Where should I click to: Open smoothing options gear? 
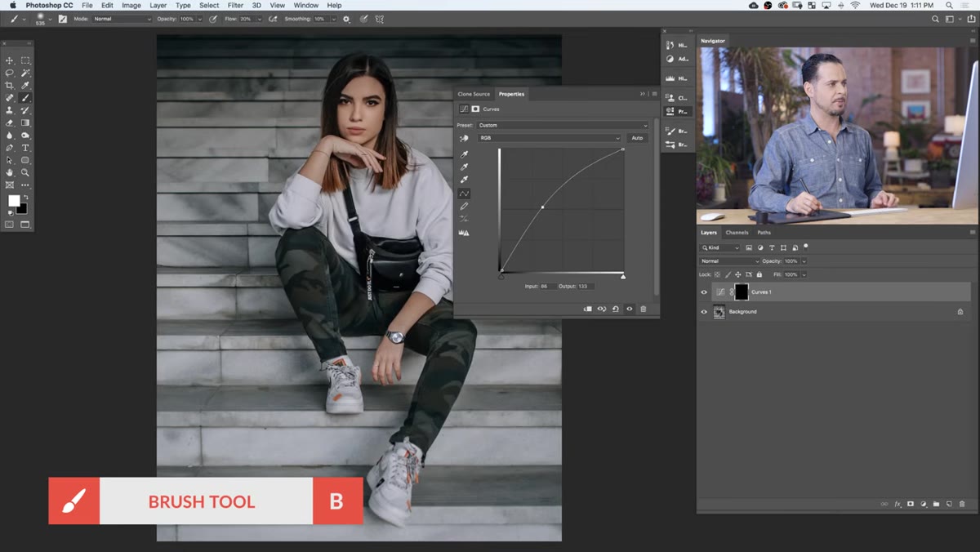pos(346,19)
